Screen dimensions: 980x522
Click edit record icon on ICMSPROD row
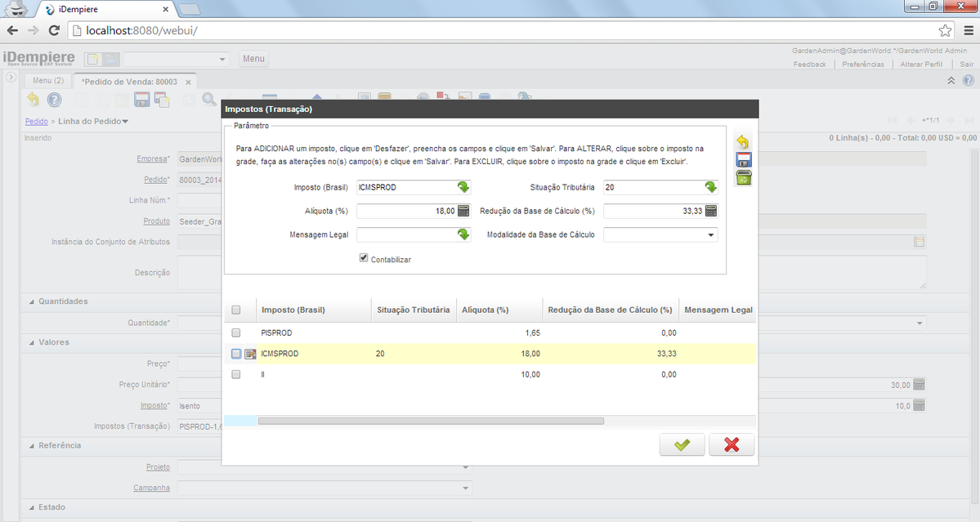tap(250, 354)
